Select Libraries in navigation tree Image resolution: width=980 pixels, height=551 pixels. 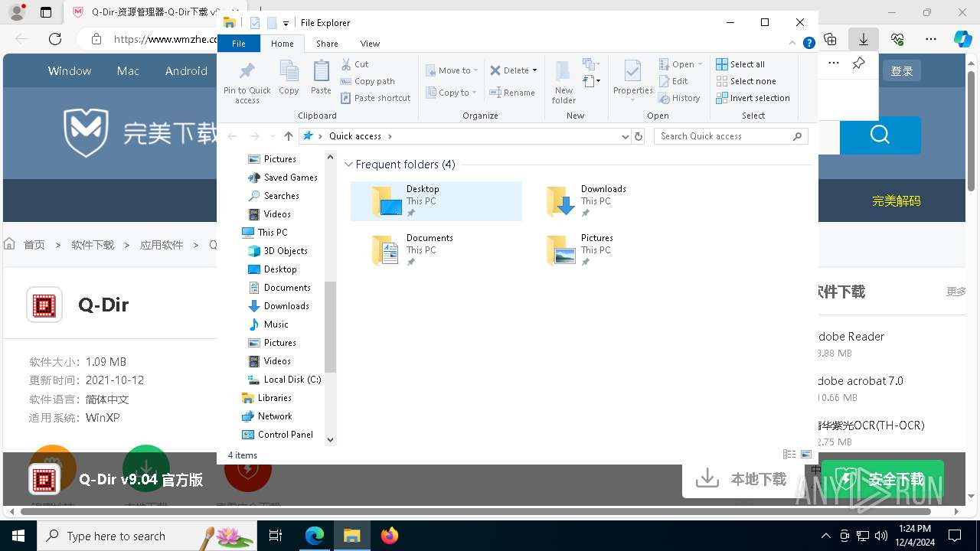266,398
